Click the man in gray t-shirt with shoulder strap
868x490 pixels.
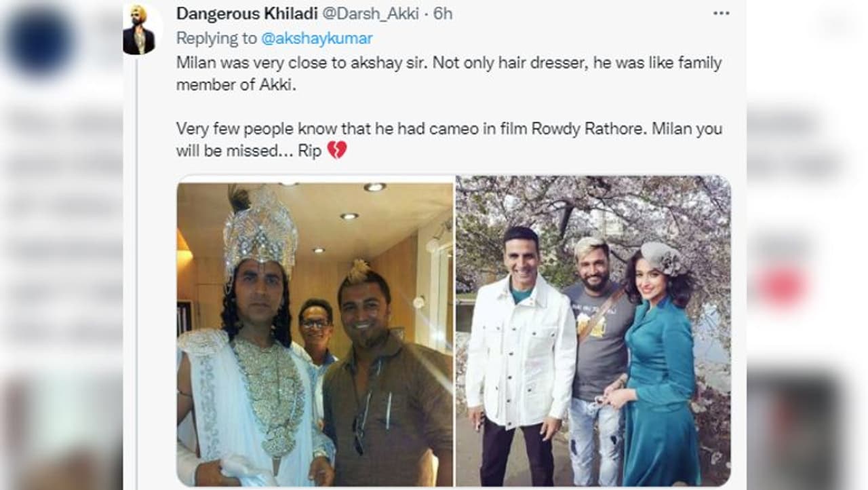click(597, 353)
